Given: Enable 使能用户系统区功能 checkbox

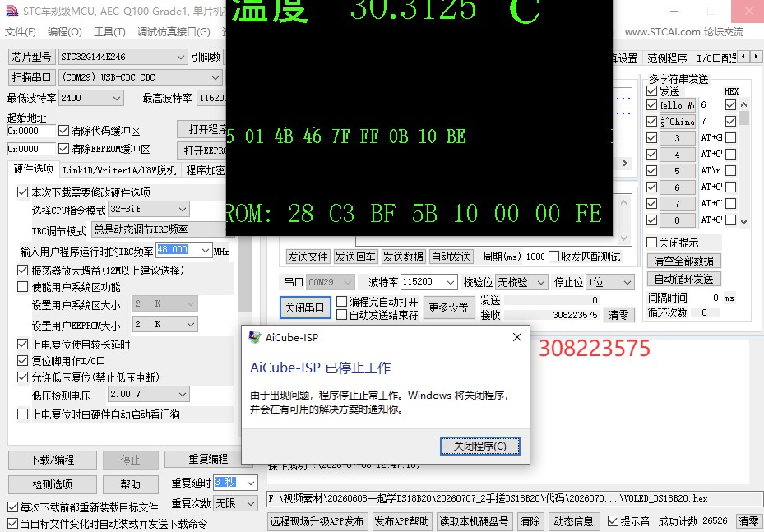Looking at the screenshot, I should coord(22,286).
